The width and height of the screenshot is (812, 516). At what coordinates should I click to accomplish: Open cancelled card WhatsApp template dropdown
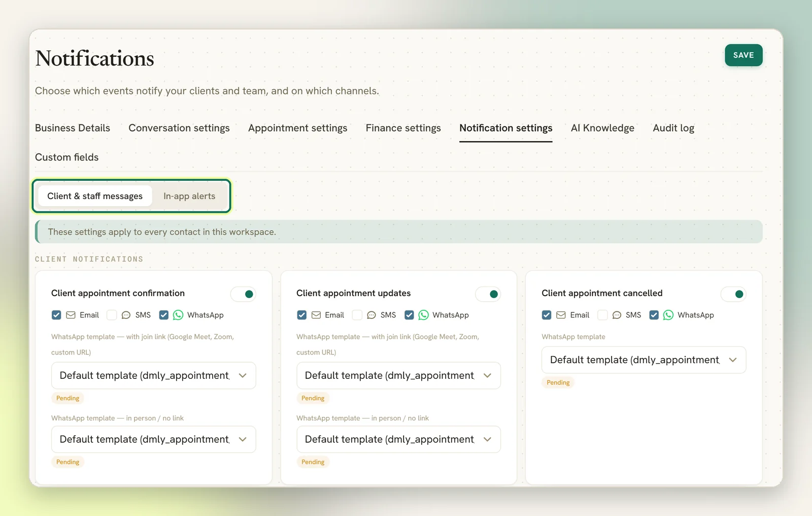644,360
